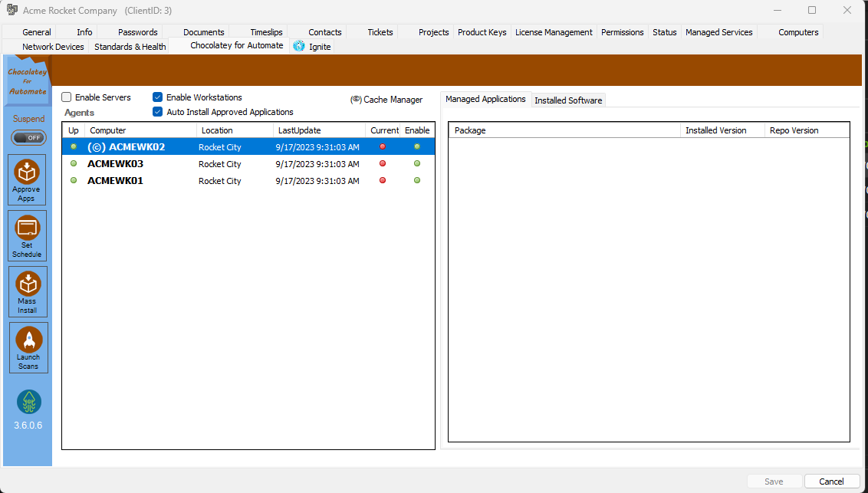
Task: Select the ACMEWK02 computer row
Action: click(248, 146)
